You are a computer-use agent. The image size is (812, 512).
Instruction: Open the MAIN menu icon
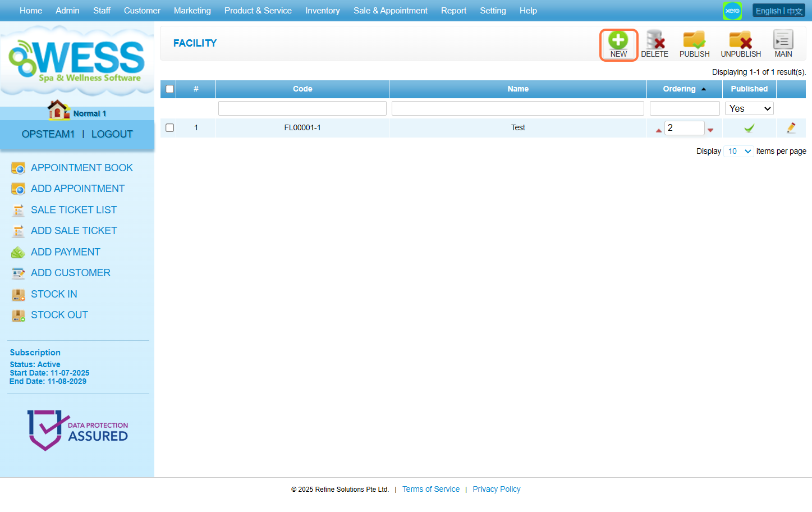(783, 41)
